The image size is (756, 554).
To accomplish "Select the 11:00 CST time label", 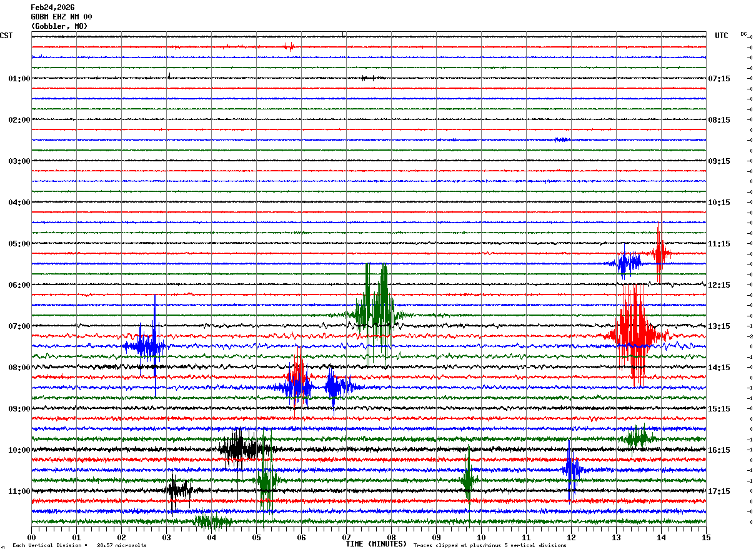I will pos(19,491).
